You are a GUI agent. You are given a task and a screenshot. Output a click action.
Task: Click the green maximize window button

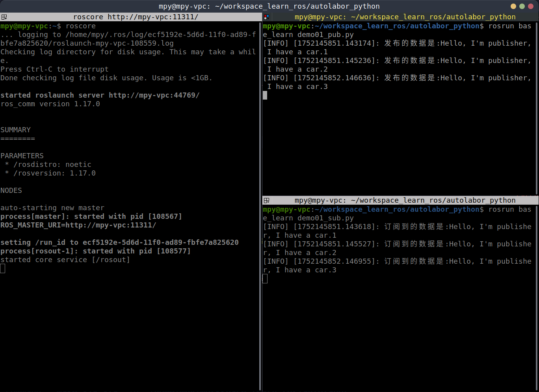point(522,6)
